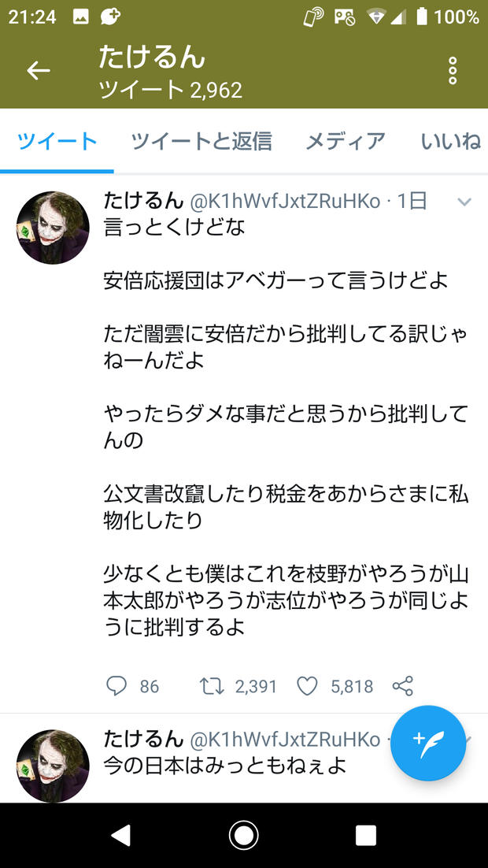Screen dimensions: 488x868
Task: Tap the Android back navigation triangle
Action: coord(120,836)
